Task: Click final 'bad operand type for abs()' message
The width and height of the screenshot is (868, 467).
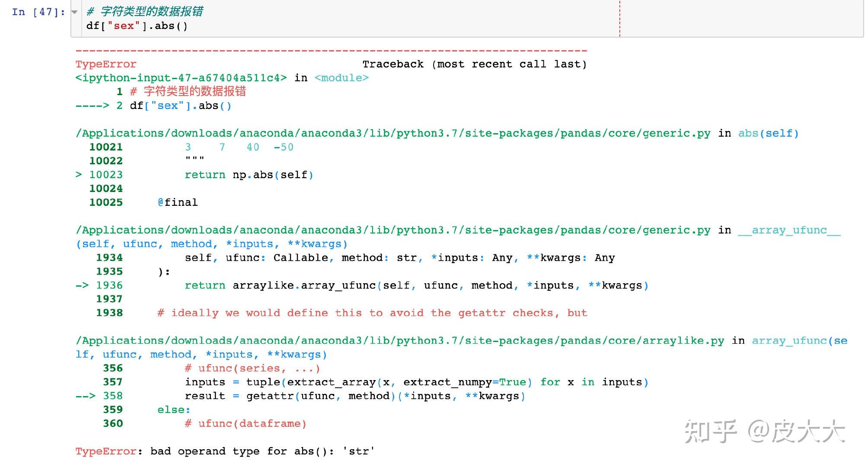Action: pyautogui.click(x=262, y=451)
